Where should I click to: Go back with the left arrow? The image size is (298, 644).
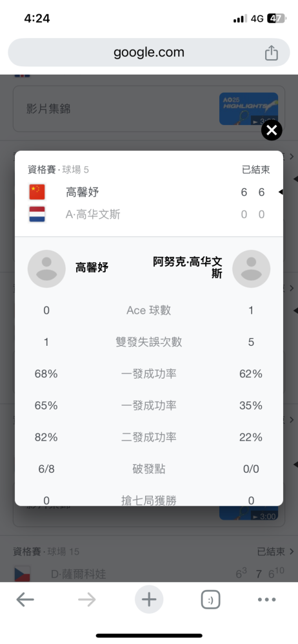click(25, 600)
